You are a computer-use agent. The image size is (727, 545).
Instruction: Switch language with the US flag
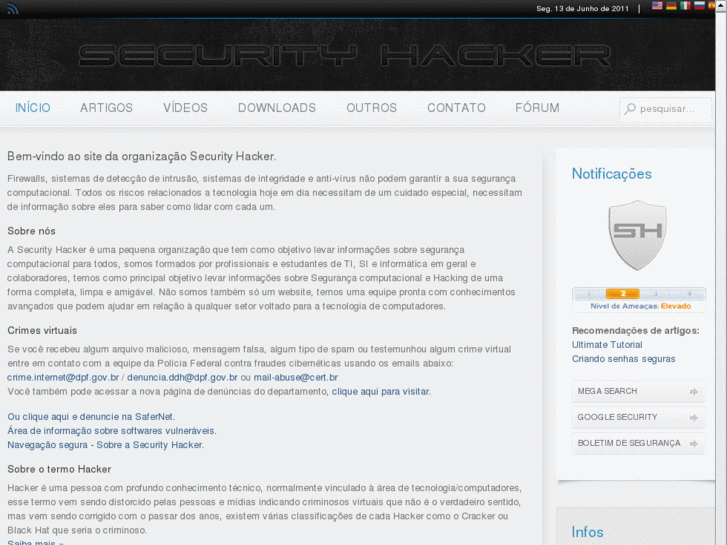click(657, 6)
